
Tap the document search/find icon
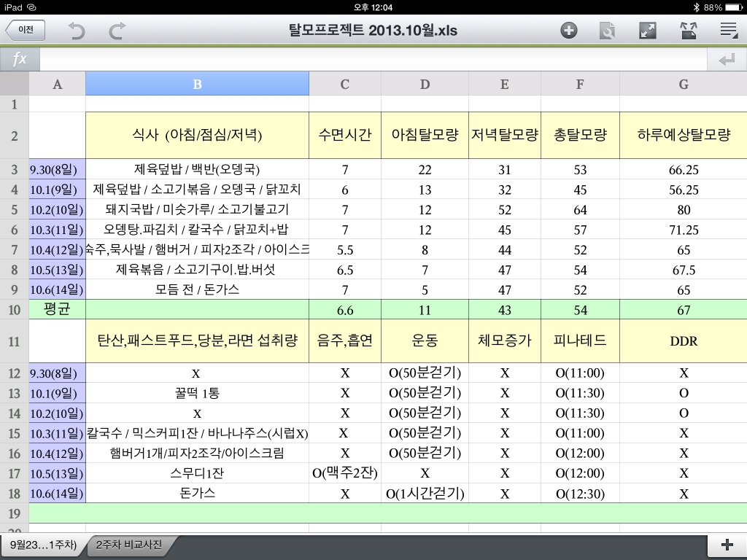coord(608,31)
